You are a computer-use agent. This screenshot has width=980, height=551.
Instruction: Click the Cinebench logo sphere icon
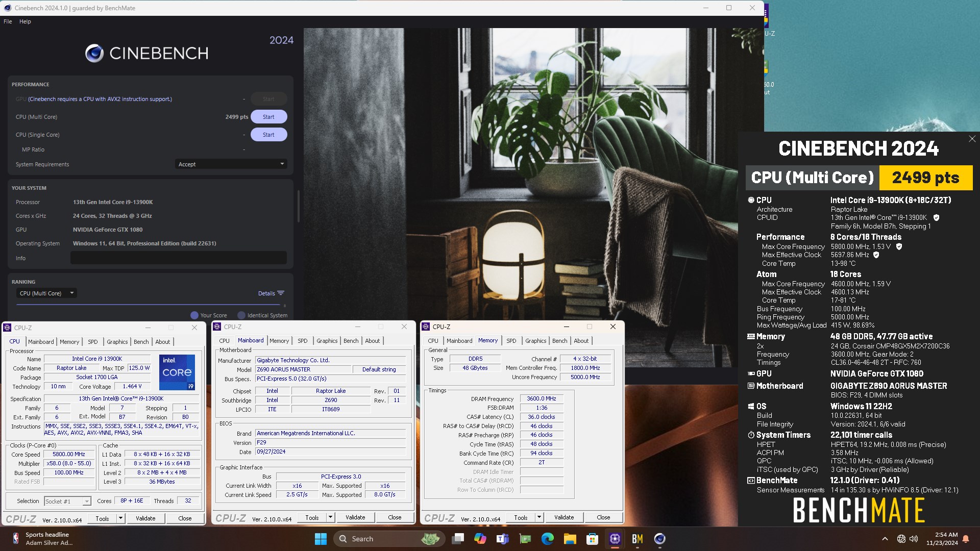coord(94,53)
